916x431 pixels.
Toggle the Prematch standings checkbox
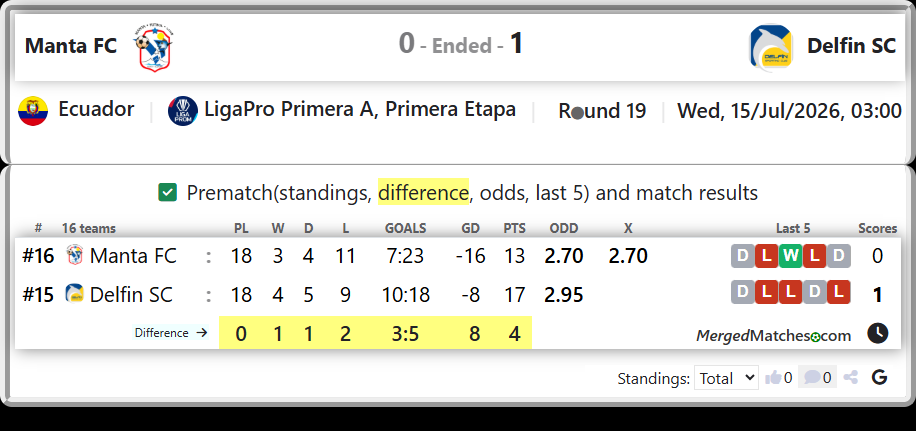pyautogui.click(x=168, y=192)
